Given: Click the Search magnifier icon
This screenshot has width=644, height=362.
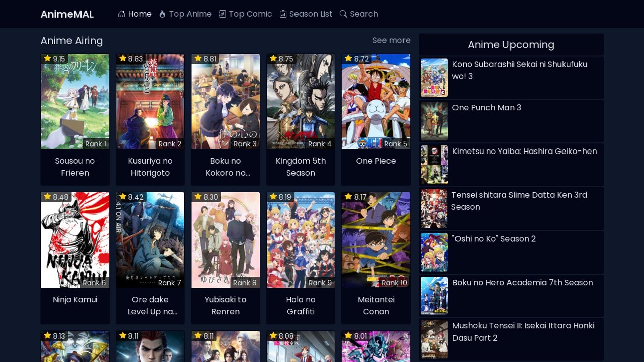Looking at the screenshot, I should pyautogui.click(x=343, y=14).
